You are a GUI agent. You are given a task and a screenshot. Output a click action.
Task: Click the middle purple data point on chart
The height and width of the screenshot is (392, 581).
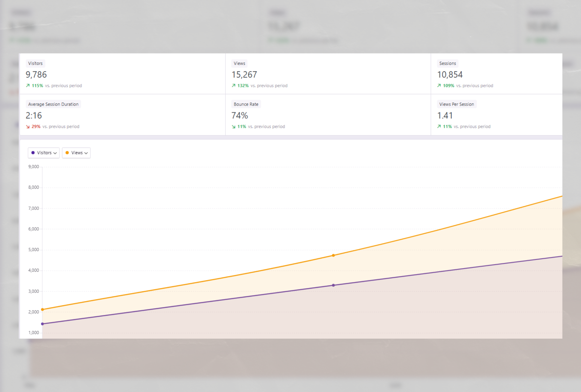click(x=333, y=285)
